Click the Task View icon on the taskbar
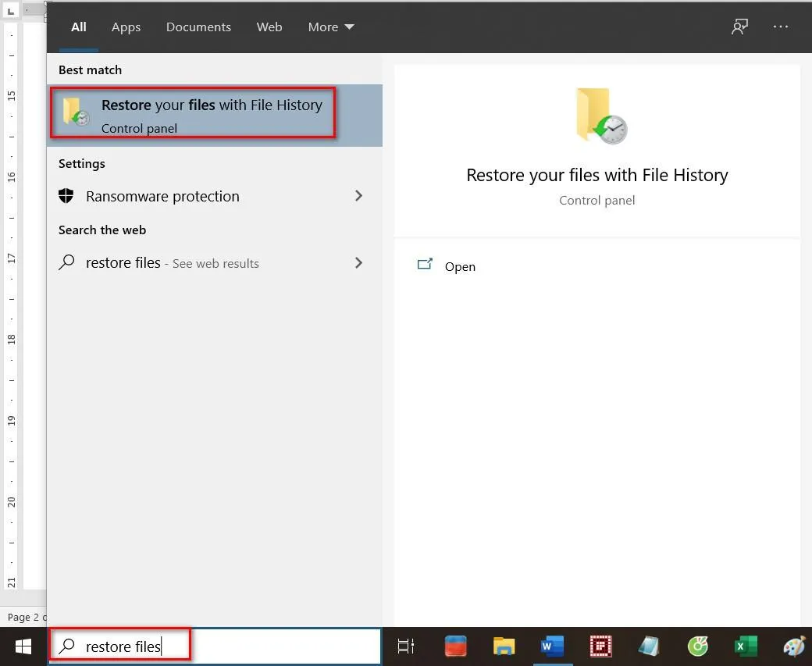The image size is (812, 666). [406, 646]
